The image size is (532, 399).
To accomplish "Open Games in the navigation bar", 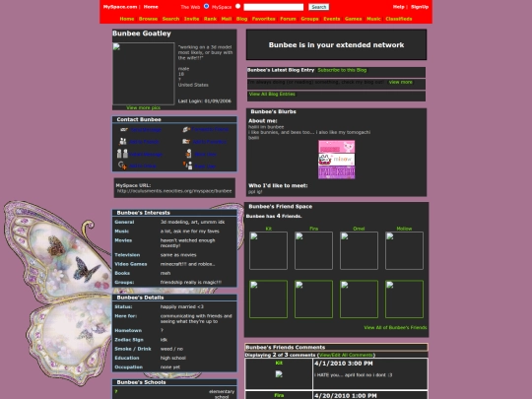I will pyautogui.click(x=354, y=19).
